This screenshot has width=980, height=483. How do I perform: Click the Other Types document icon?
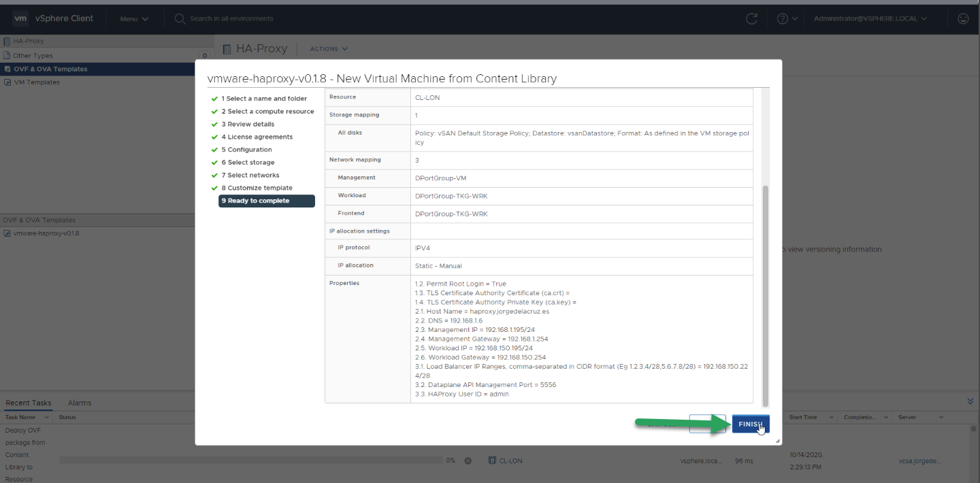tap(7, 55)
